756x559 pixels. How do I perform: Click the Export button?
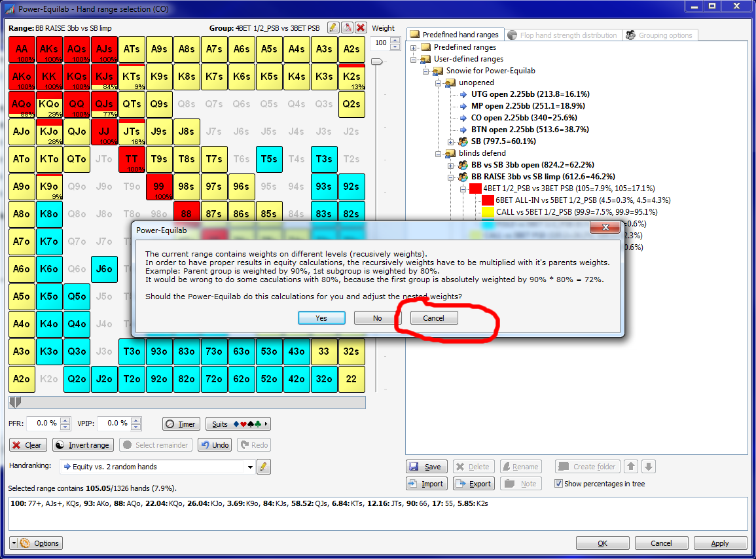(x=474, y=484)
